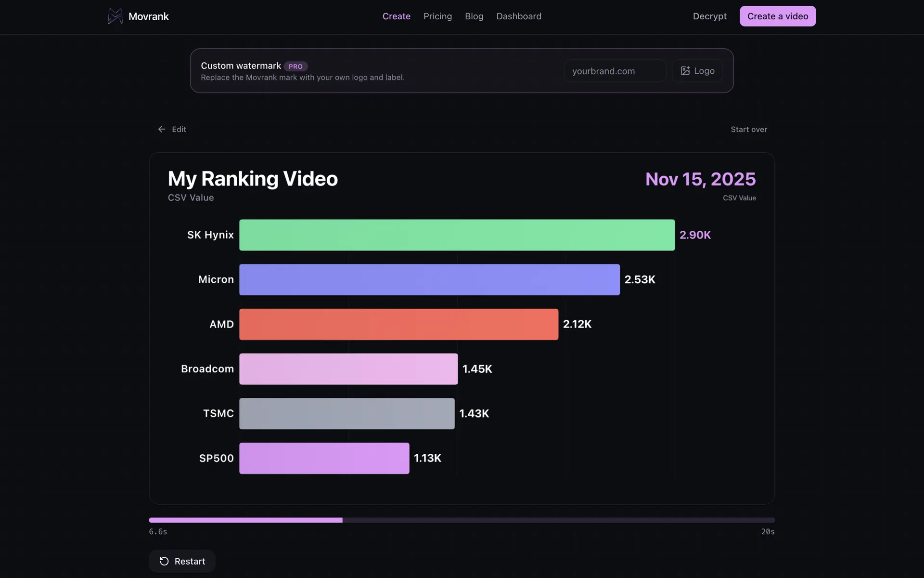924x578 pixels.
Task: Click the Logo upload button
Action: (697, 71)
